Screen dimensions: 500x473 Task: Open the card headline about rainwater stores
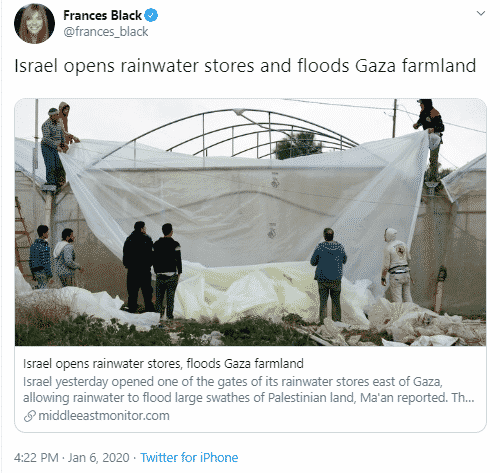click(163, 363)
